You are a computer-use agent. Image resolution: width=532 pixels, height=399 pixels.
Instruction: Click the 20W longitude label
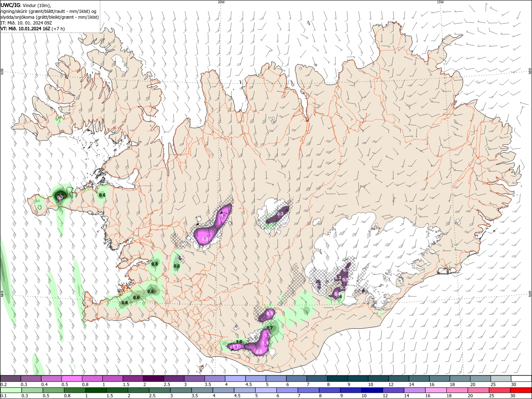pos(221,2)
